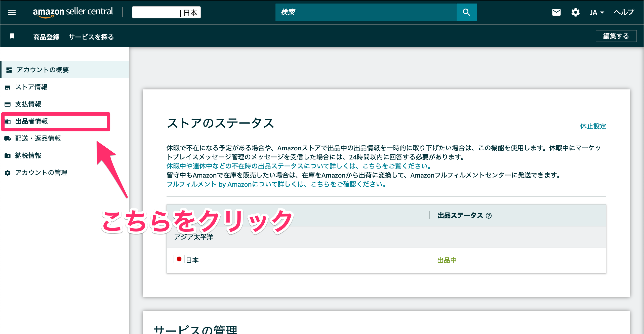Open settings with the gear icon
644x334 pixels.
click(x=575, y=12)
